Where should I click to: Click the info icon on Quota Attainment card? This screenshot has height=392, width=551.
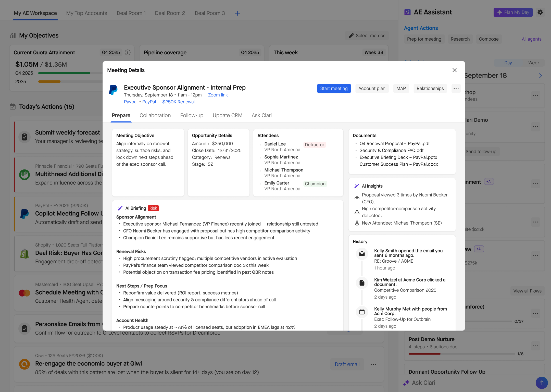(128, 52)
